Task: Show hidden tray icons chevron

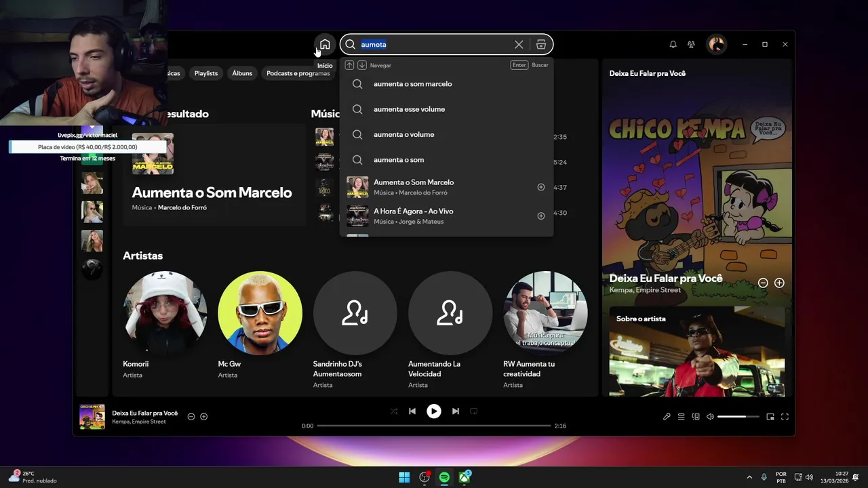Action: (749, 477)
